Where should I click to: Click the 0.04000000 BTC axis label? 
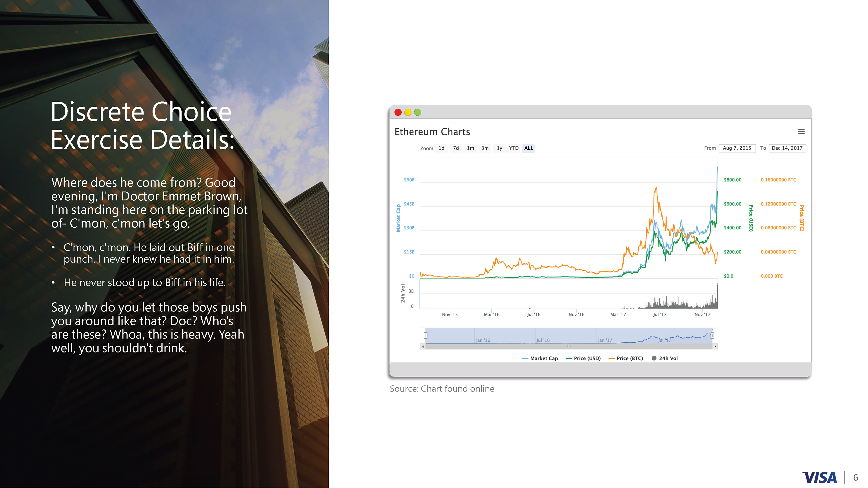tap(778, 252)
